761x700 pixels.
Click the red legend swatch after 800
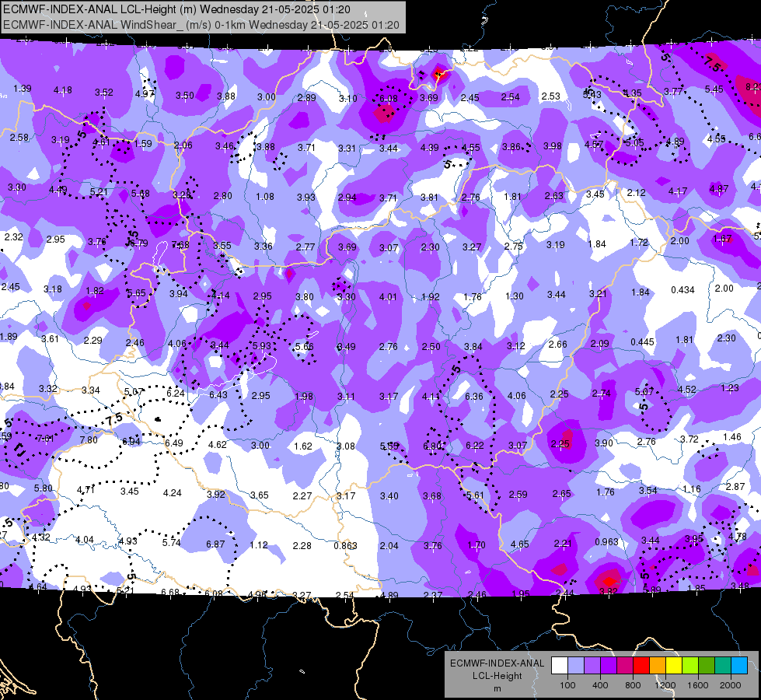[x=641, y=666]
